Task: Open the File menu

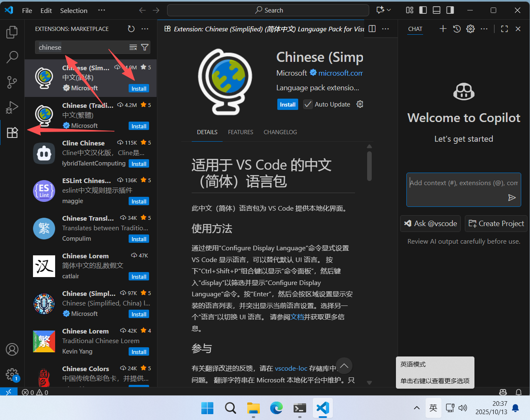Action: click(27, 10)
